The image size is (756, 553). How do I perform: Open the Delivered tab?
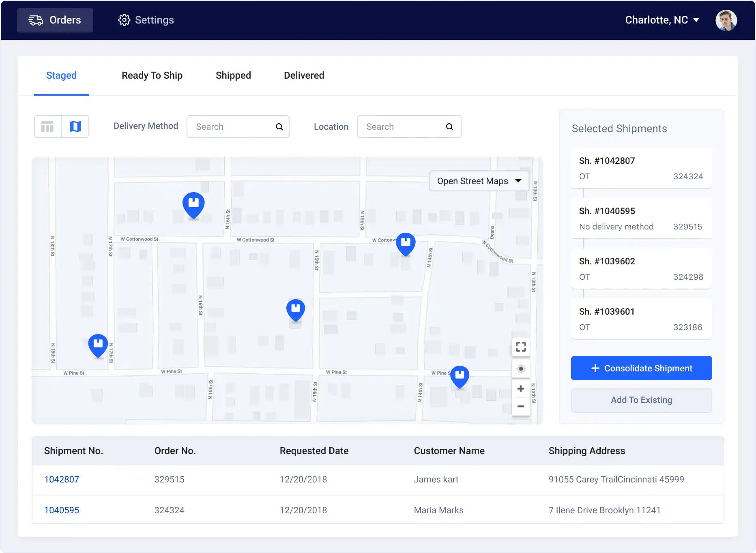click(x=304, y=75)
